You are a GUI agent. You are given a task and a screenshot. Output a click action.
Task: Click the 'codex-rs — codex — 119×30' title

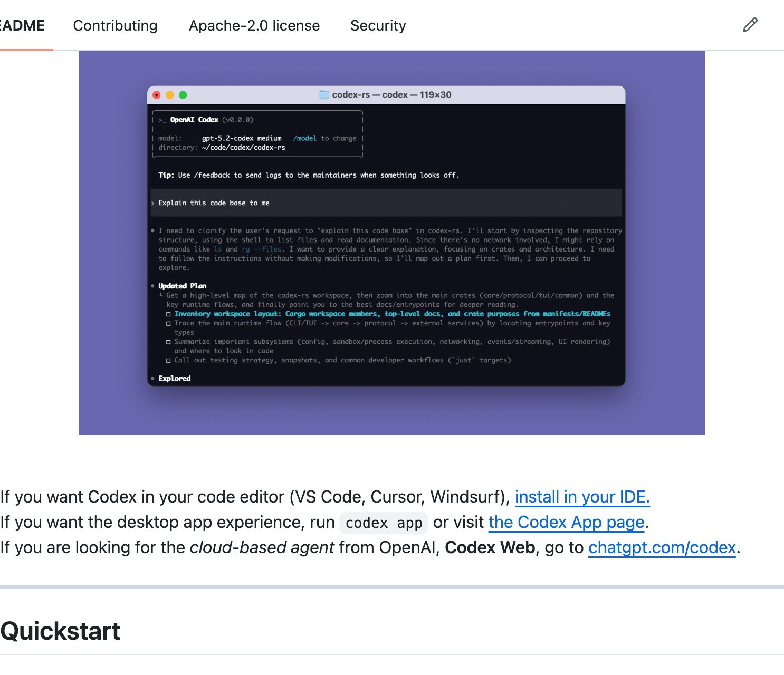click(391, 95)
